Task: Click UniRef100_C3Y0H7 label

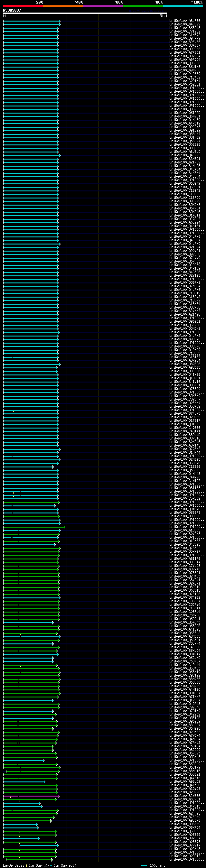Action: point(185,399)
